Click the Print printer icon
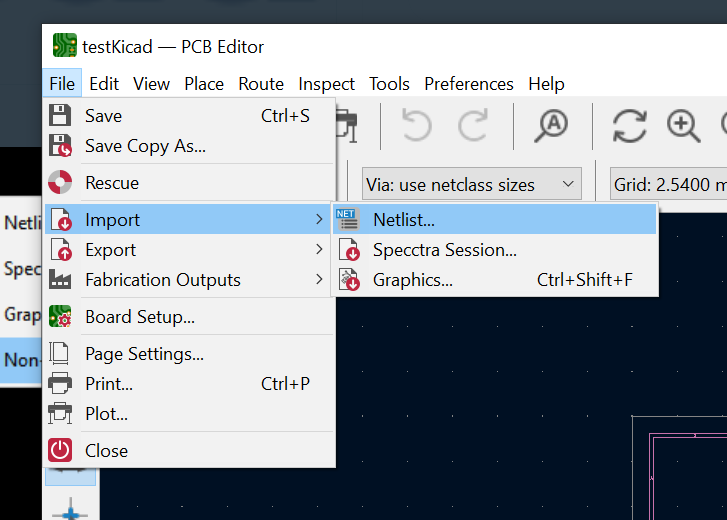 click(60, 383)
